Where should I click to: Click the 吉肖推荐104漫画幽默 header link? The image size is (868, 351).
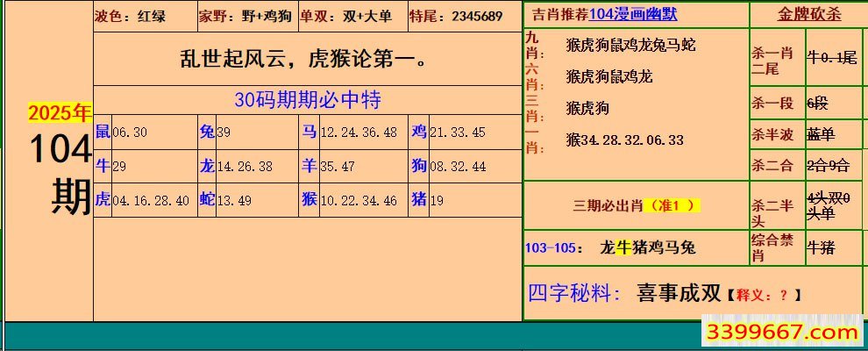(604, 14)
